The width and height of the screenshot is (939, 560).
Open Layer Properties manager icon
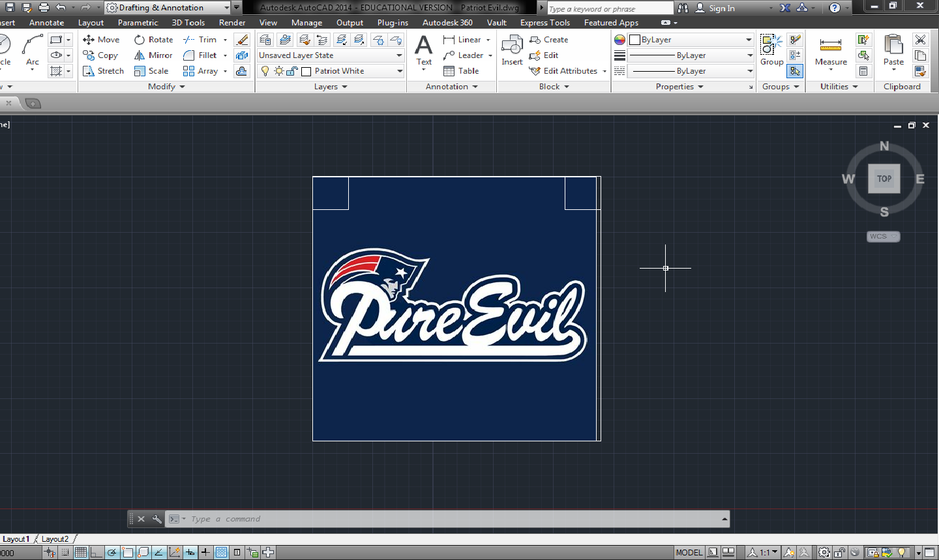click(x=265, y=40)
